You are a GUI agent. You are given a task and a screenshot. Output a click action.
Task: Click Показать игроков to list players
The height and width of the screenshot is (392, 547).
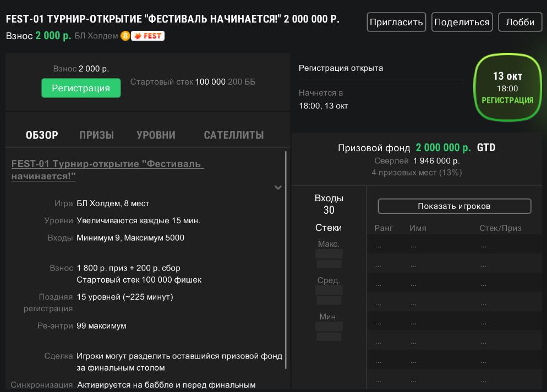tap(454, 206)
